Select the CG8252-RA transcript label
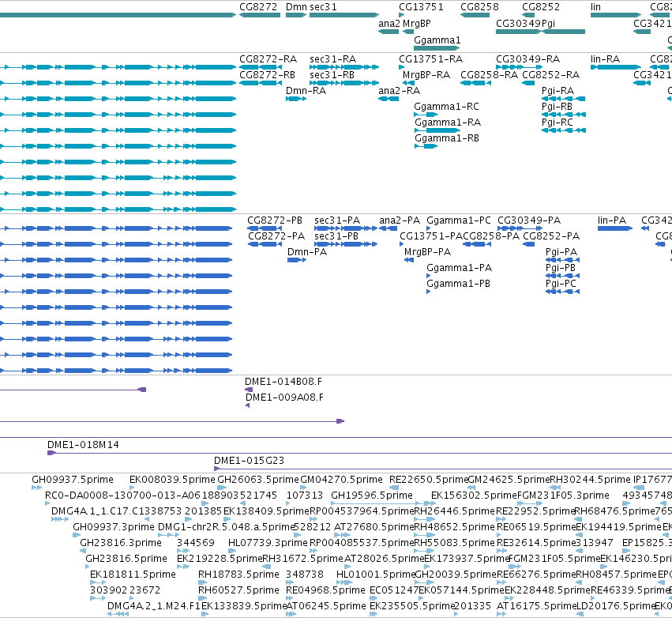This screenshot has width=672, height=618. pyautogui.click(x=550, y=74)
